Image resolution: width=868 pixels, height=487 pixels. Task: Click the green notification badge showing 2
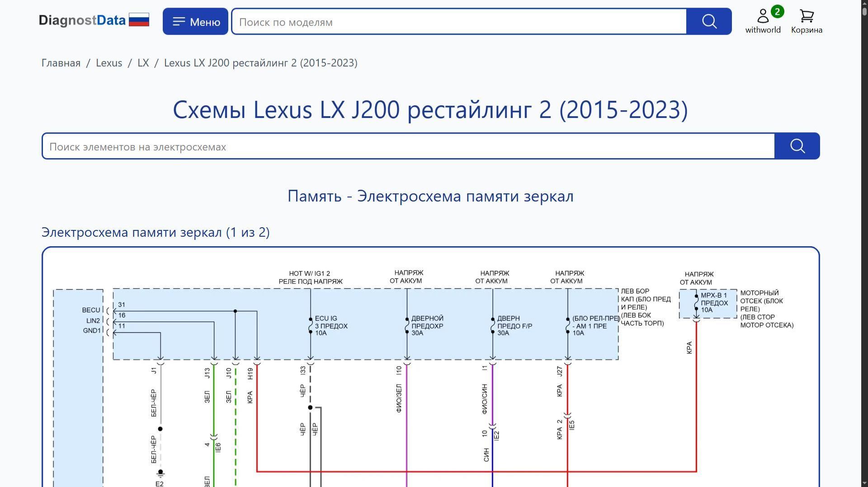click(777, 12)
